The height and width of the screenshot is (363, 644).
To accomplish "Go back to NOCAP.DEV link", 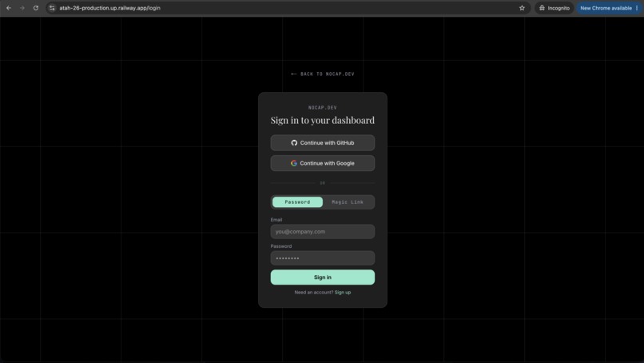I will point(323,74).
